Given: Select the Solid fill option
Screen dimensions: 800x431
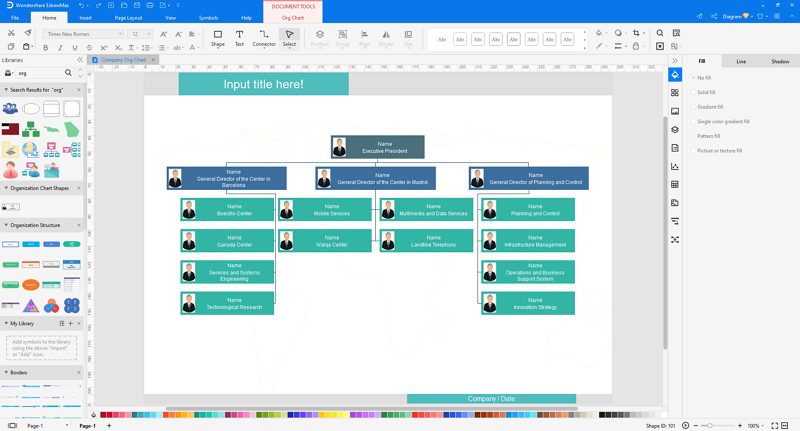Looking at the screenshot, I should click(x=704, y=92).
